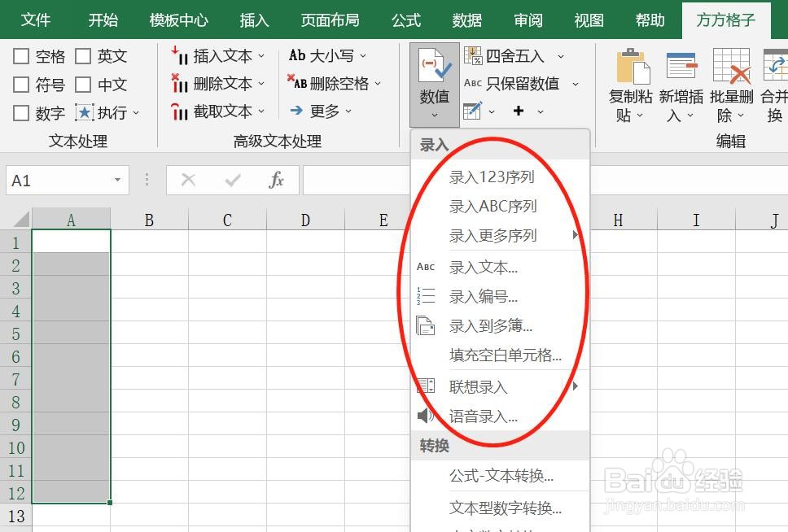
Task: Toggle the 英文 checkbox
Action: [83, 56]
